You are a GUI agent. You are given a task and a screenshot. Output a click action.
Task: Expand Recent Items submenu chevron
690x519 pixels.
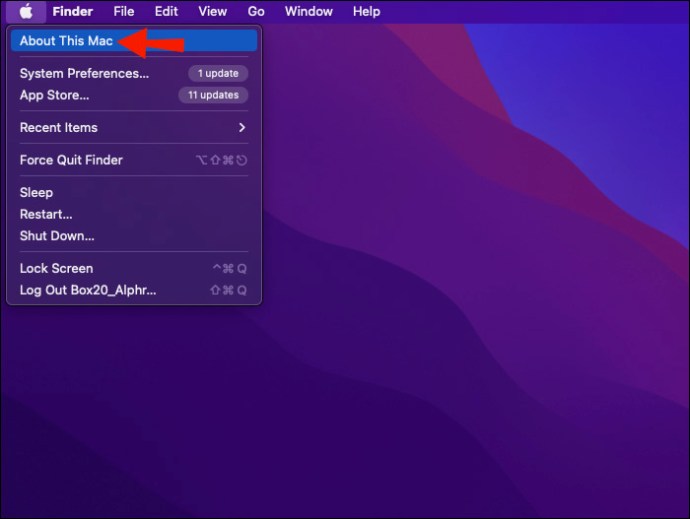point(242,128)
